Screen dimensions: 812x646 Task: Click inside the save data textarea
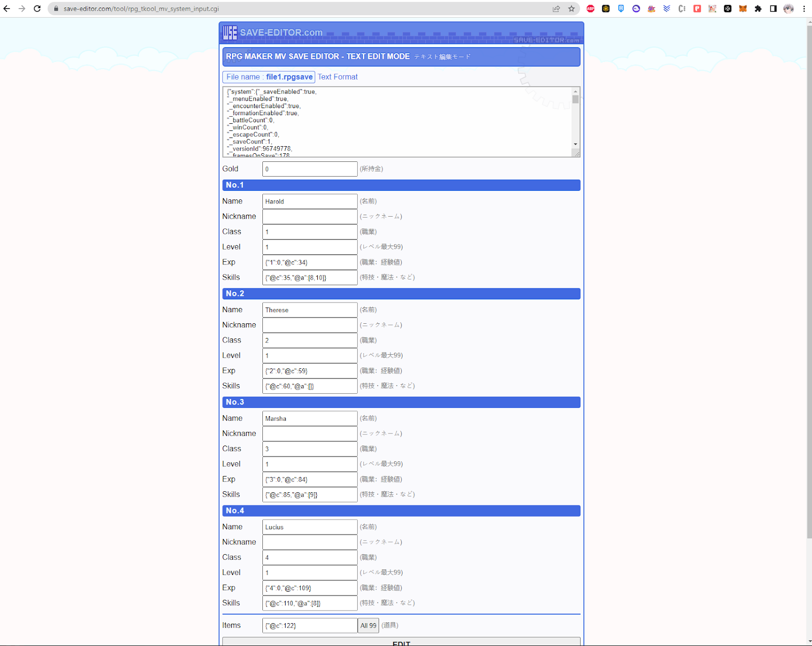coord(397,122)
